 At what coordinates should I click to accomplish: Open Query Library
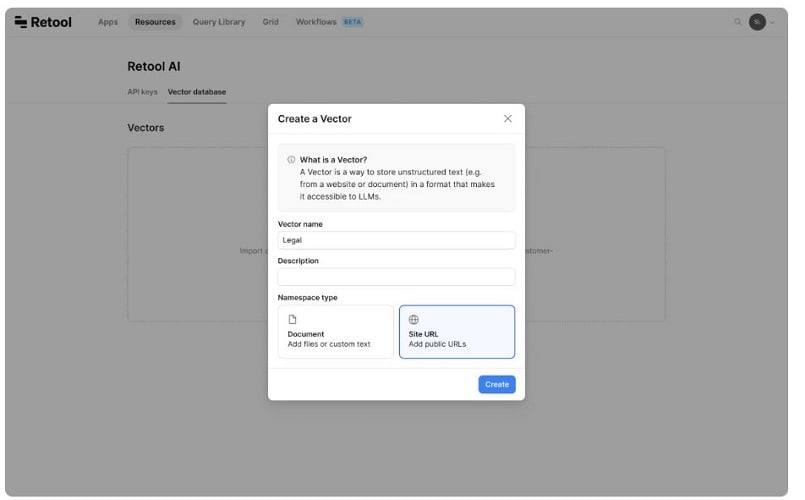(x=219, y=22)
